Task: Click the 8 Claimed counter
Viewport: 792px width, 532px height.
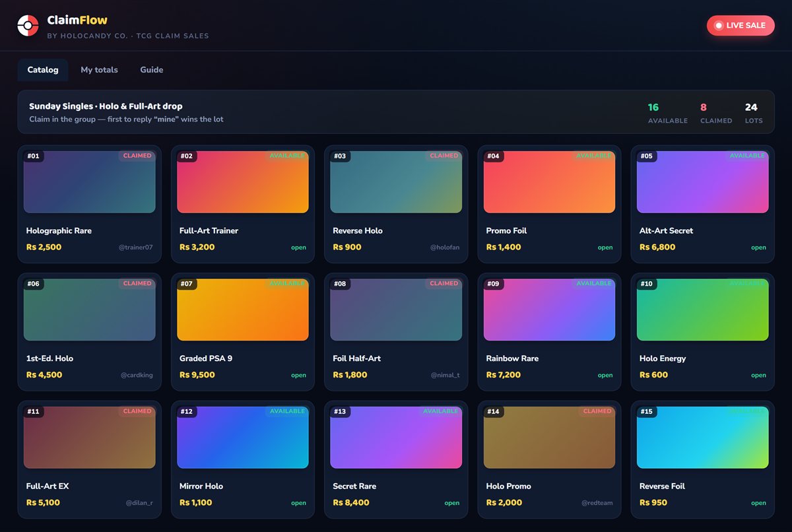Action: pos(716,113)
